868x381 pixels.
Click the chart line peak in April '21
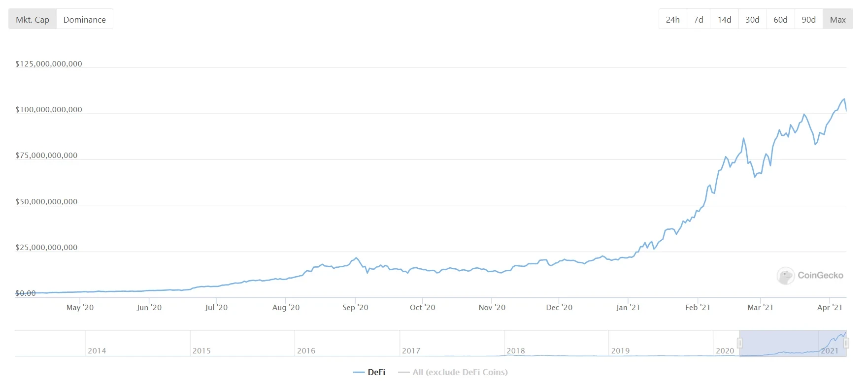tap(844, 99)
